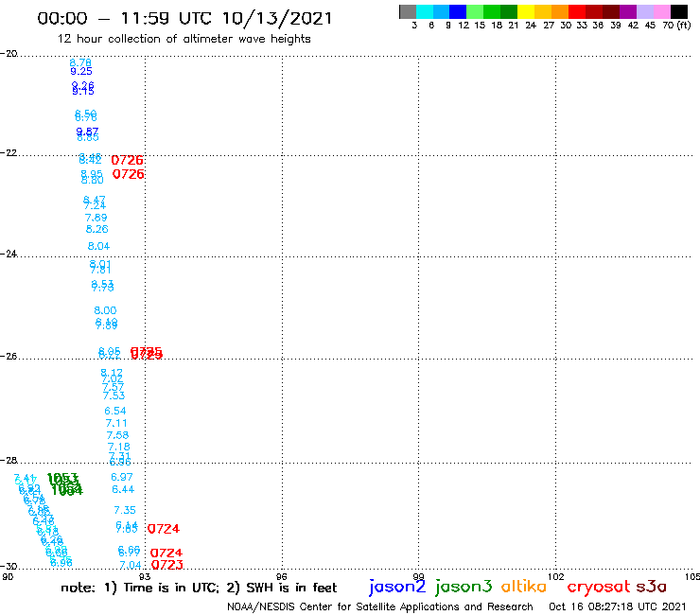The image size is (700, 615).
Task: Click the latitude axis label -20
Action: click(9, 54)
